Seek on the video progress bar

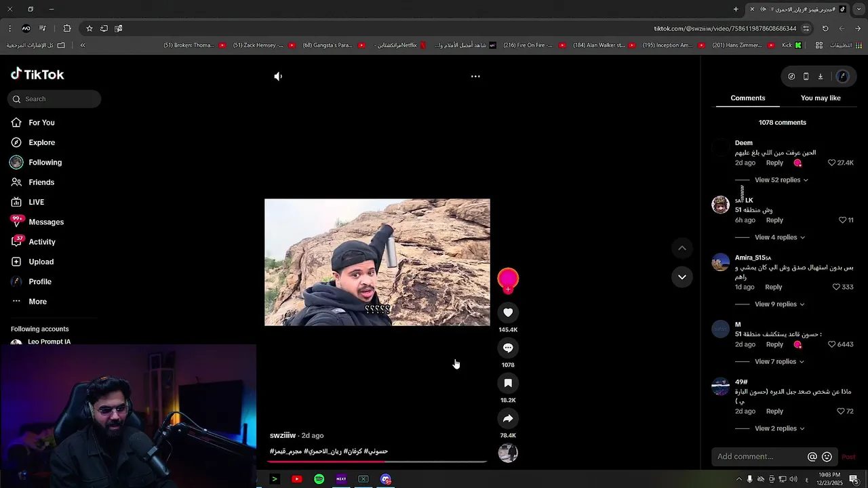pos(377,462)
